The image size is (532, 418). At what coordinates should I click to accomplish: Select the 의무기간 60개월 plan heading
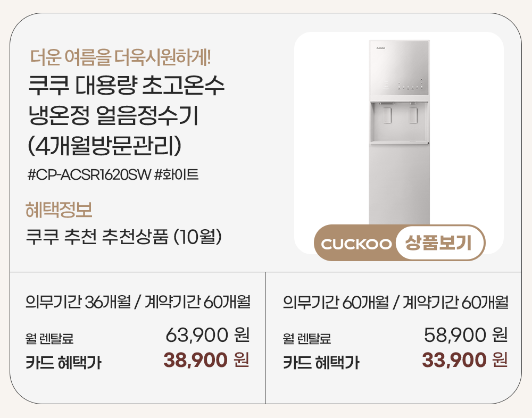click(x=395, y=303)
